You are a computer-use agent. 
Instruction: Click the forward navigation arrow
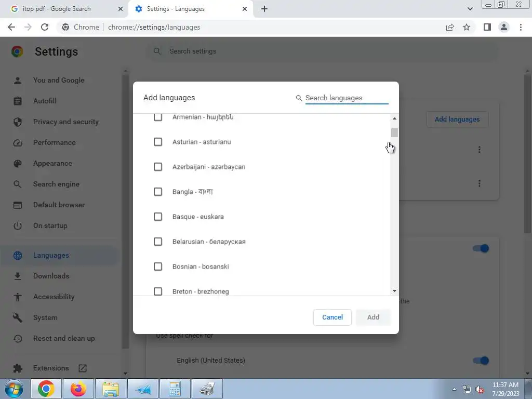[x=28, y=27]
